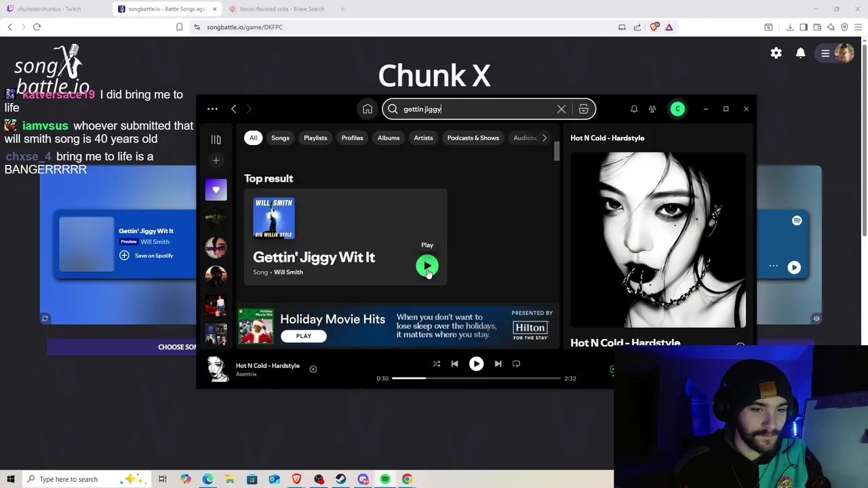Click PLAY on Holiday Movie Hits banner
Viewport: 868px width, 488px height.
304,336
